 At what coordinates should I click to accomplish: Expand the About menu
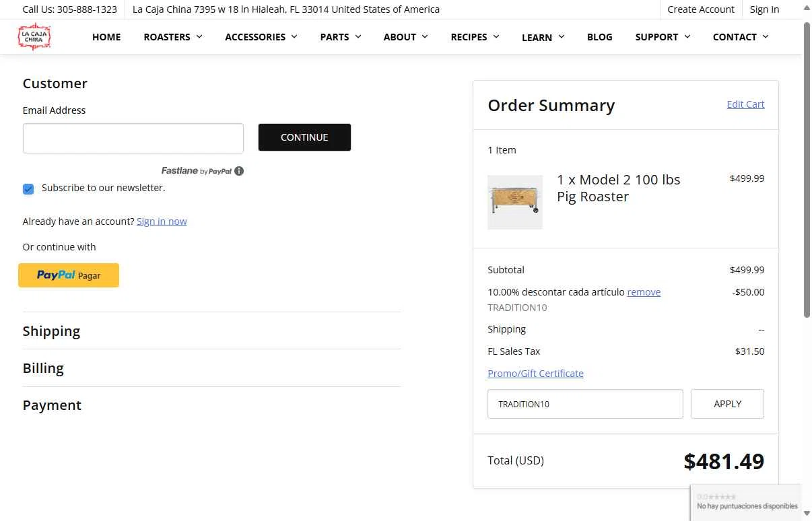point(406,37)
